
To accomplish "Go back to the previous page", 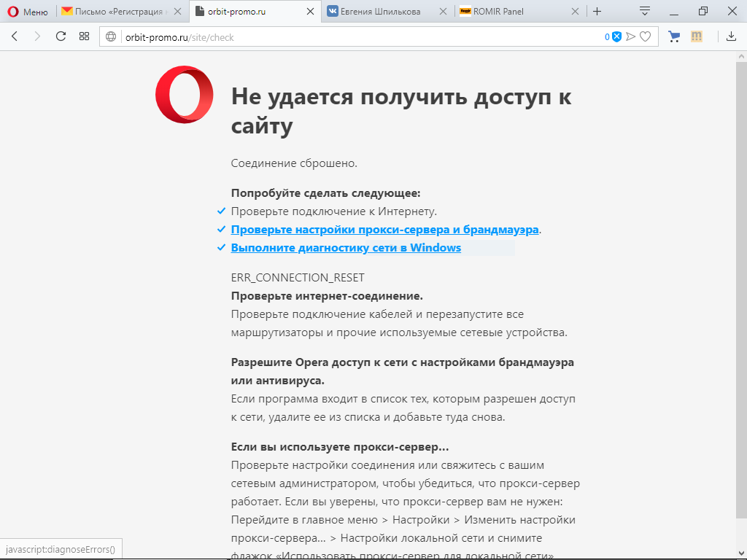I will pos(15,36).
